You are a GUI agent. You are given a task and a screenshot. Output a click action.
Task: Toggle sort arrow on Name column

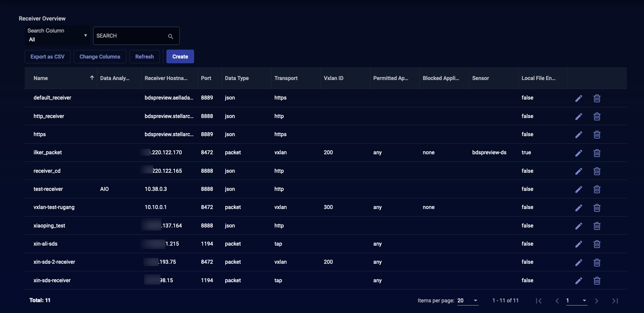[x=92, y=78]
